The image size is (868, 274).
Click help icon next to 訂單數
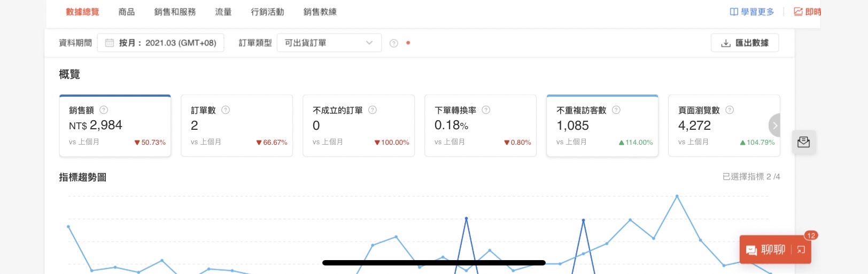pos(226,110)
